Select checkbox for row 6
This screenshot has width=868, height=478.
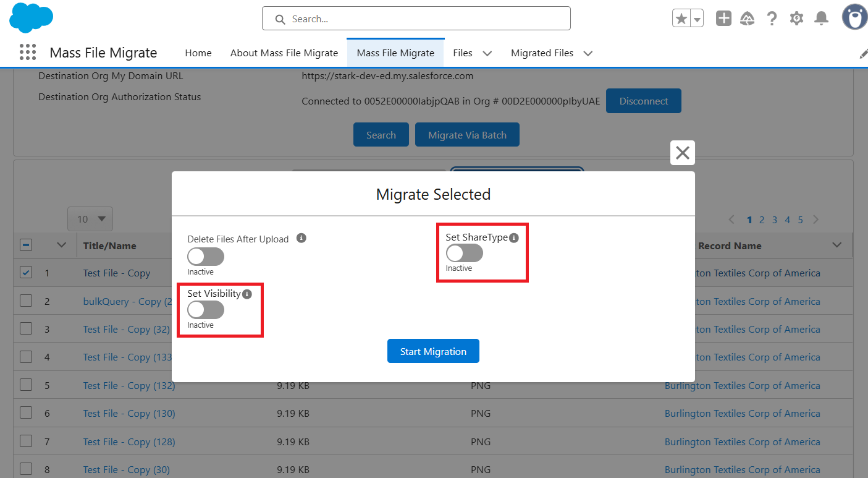pyautogui.click(x=26, y=412)
